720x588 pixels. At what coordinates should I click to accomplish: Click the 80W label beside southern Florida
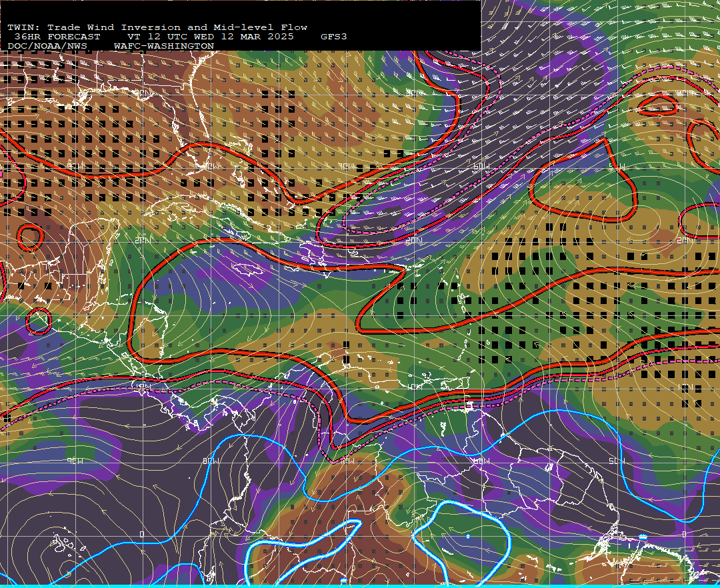click(x=213, y=166)
